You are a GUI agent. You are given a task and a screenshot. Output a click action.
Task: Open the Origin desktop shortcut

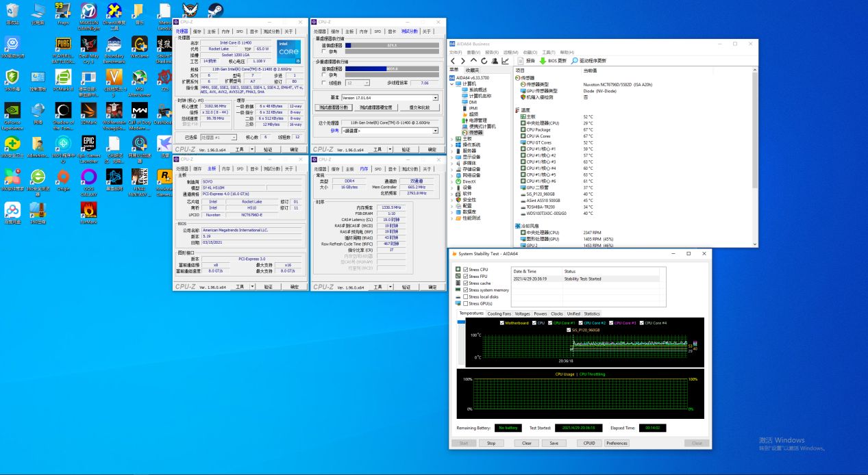point(63,178)
